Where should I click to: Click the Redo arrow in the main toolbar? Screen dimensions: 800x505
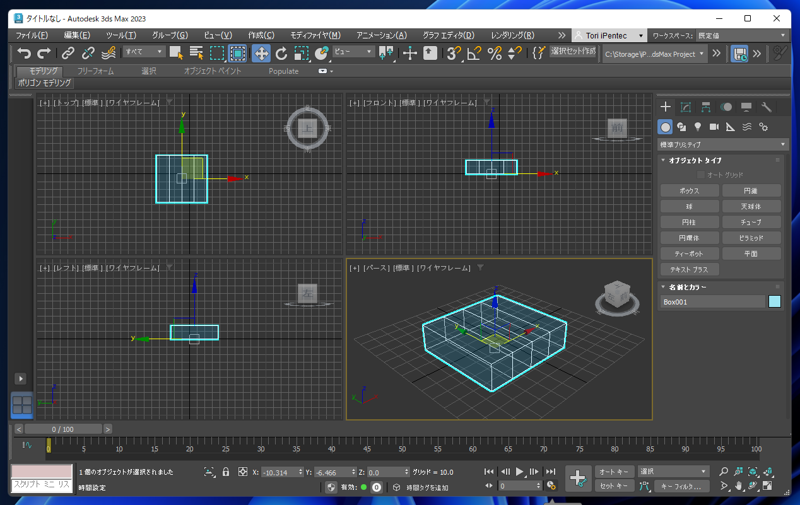coord(44,53)
